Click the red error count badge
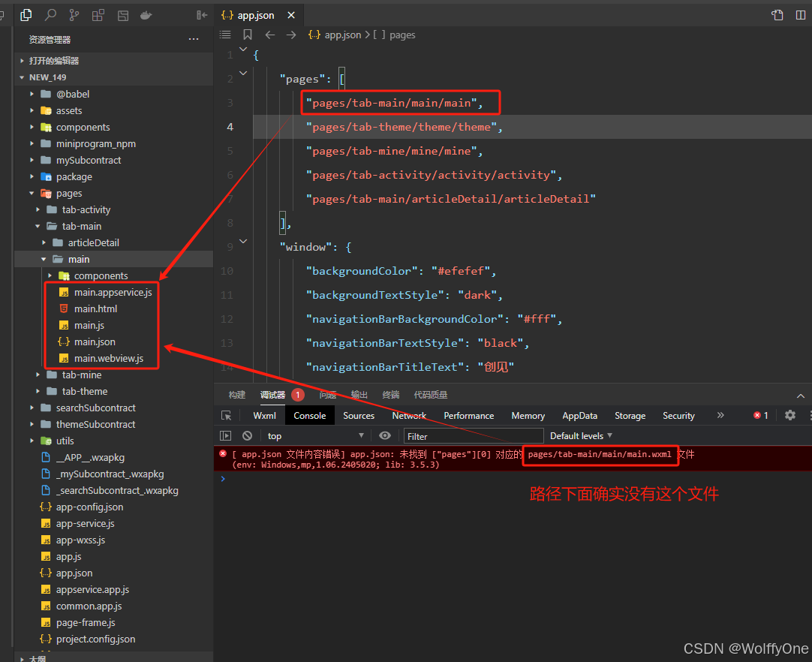Image resolution: width=812 pixels, height=662 pixels. pyautogui.click(x=761, y=415)
